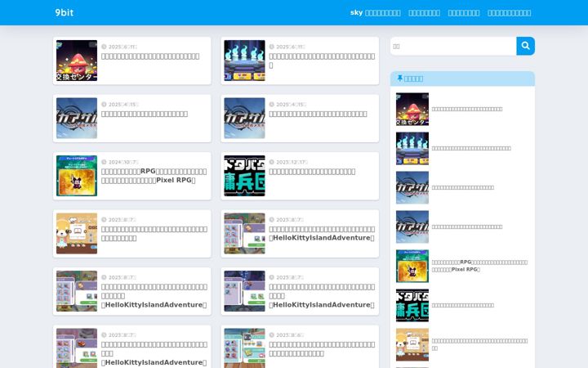
Task: Open the sidebar title beside the blue flames thumbnail
Action: (471, 148)
